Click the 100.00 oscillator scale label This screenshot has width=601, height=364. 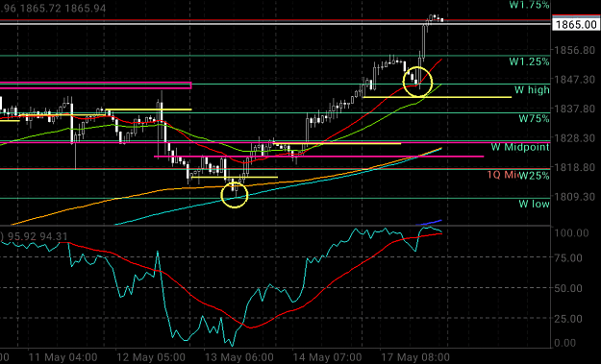coord(572,233)
